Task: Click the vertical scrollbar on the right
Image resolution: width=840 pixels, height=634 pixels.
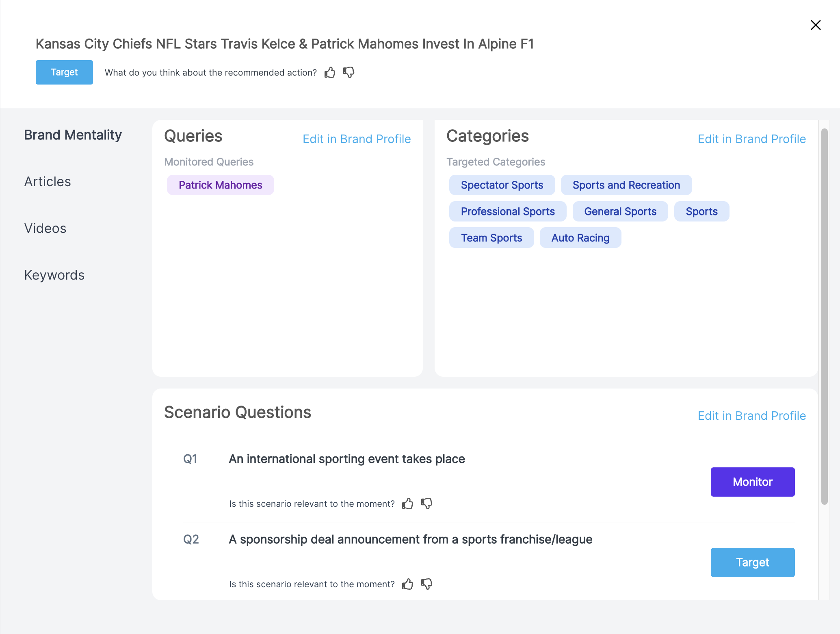Action: pyautogui.click(x=824, y=317)
